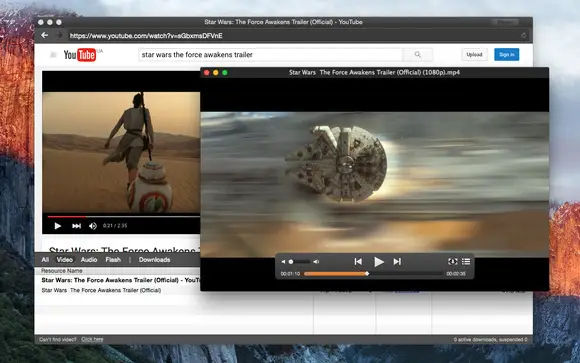Click the media player volume slider
The width and height of the screenshot is (580, 363).
tap(300, 262)
